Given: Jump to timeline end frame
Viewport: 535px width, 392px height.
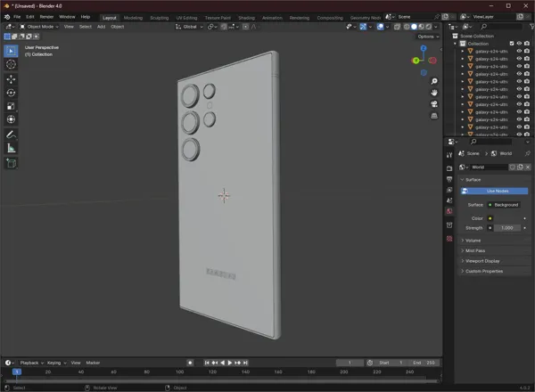Looking at the screenshot, I should [x=245, y=363].
